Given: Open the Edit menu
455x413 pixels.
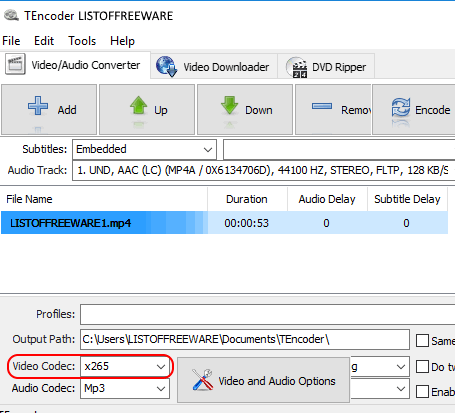Looking at the screenshot, I should (44, 41).
